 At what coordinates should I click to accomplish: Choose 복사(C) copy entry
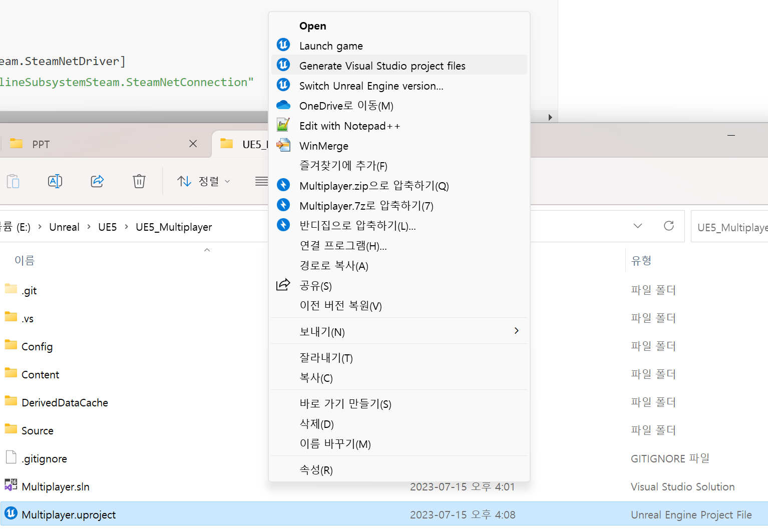(x=399, y=378)
